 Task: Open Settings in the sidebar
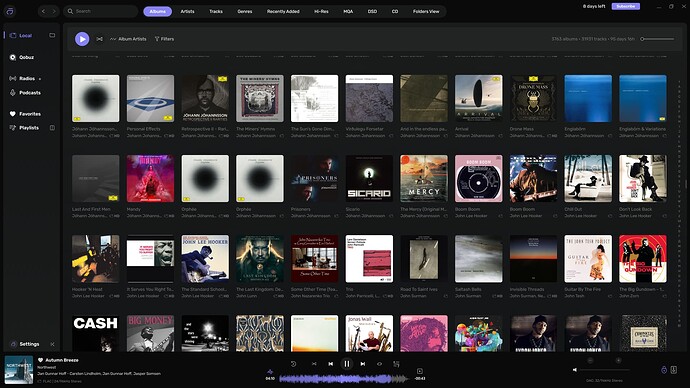coord(26,344)
